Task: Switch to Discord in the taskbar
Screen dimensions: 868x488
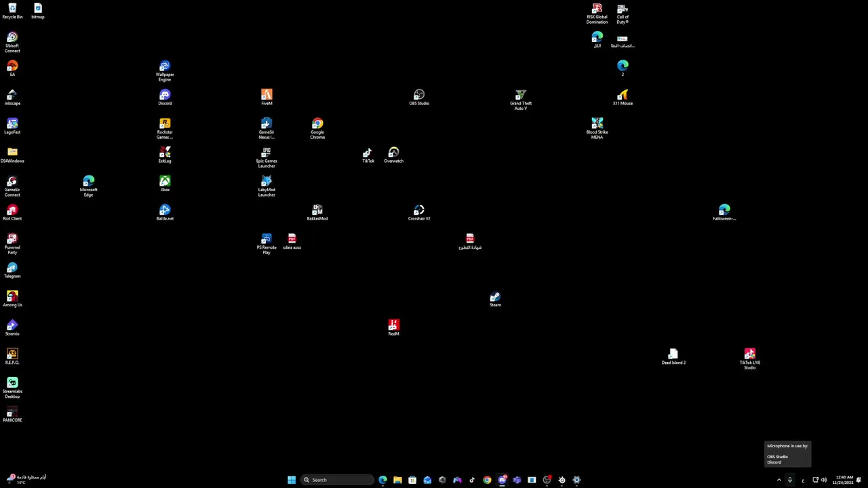Action: pos(502,480)
